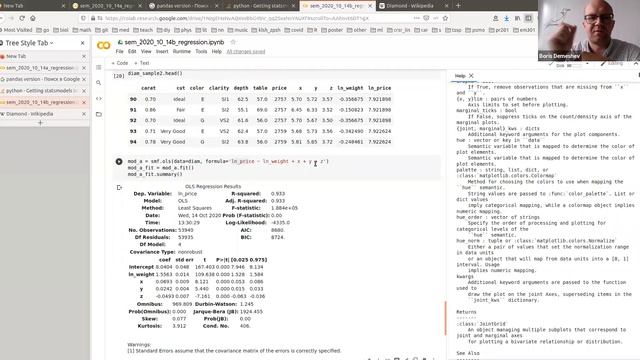This screenshot has height=360, width=640.
Task: Click the ln_price column header
Action: point(379,88)
